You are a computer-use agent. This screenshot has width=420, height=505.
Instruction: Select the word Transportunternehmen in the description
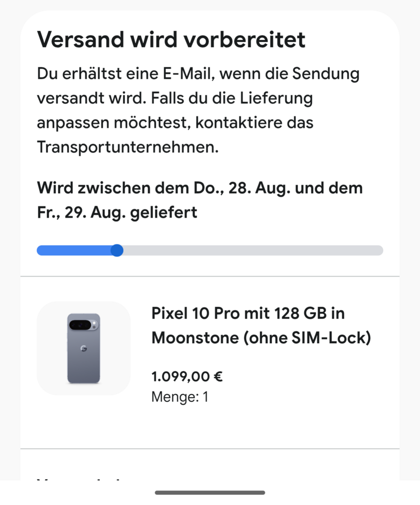[x=128, y=147]
